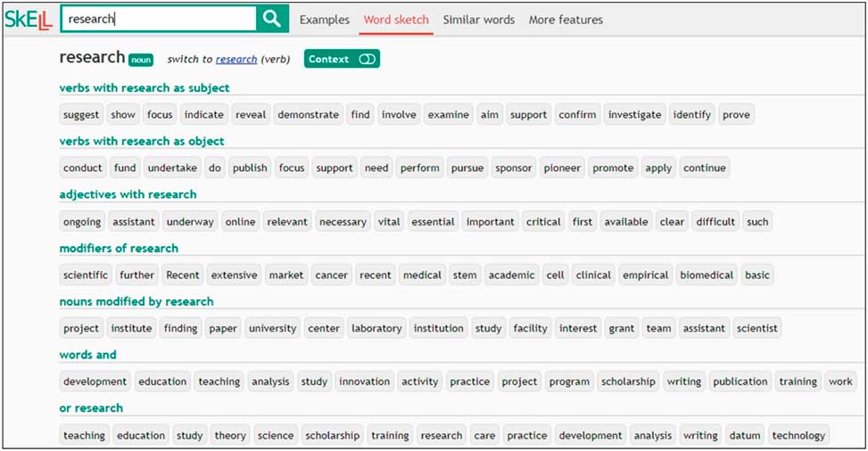Click 'conduct' in verbs with object
The width and height of the screenshot is (868, 451).
pos(83,168)
